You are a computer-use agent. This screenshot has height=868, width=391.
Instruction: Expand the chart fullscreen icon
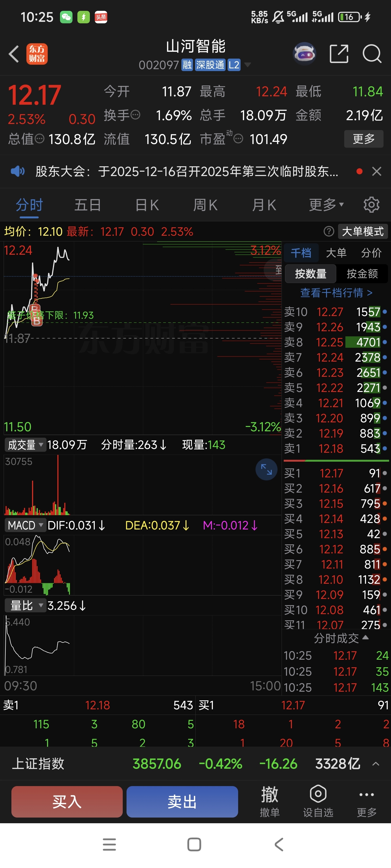pyautogui.click(x=266, y=469)
